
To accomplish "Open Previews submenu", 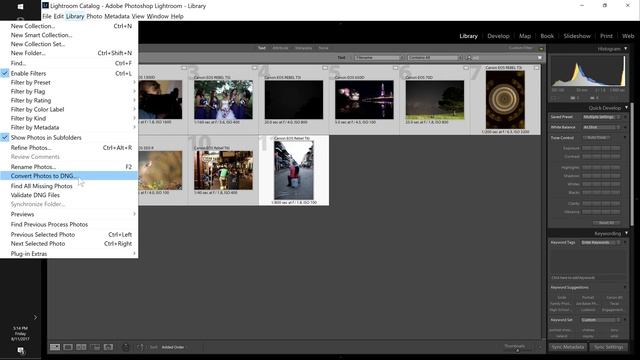I will pyautogui.click(x=69, y=214).
